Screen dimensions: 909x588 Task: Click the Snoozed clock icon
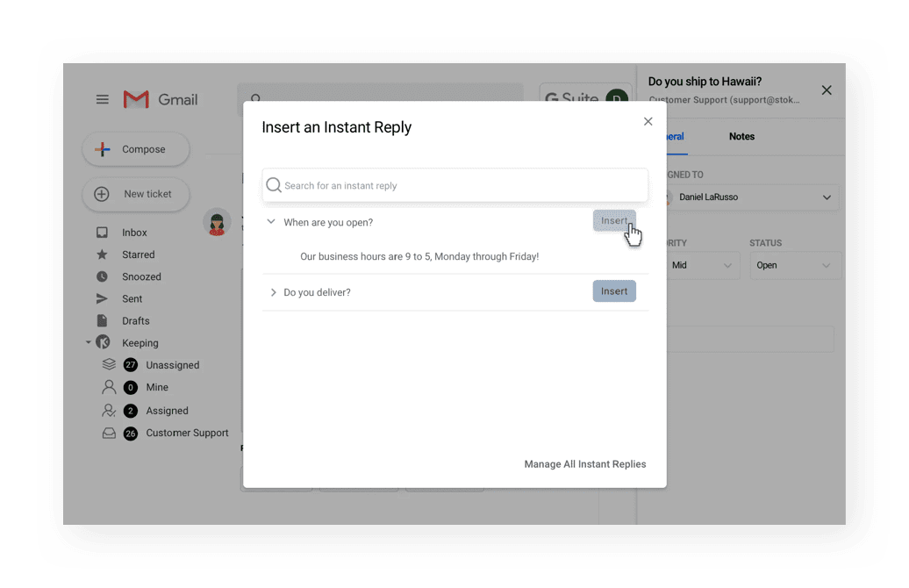tap(102, 276)
